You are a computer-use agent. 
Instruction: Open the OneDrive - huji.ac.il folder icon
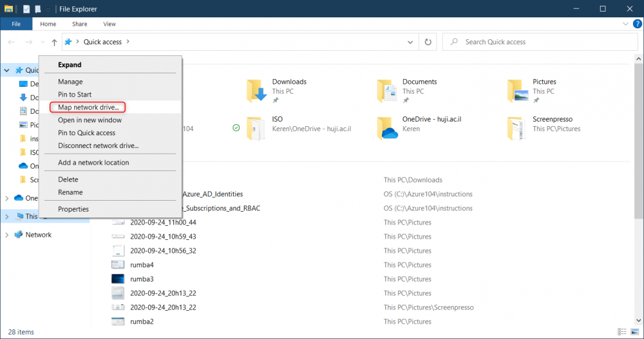pyautogui.click(x=387, y=129)
